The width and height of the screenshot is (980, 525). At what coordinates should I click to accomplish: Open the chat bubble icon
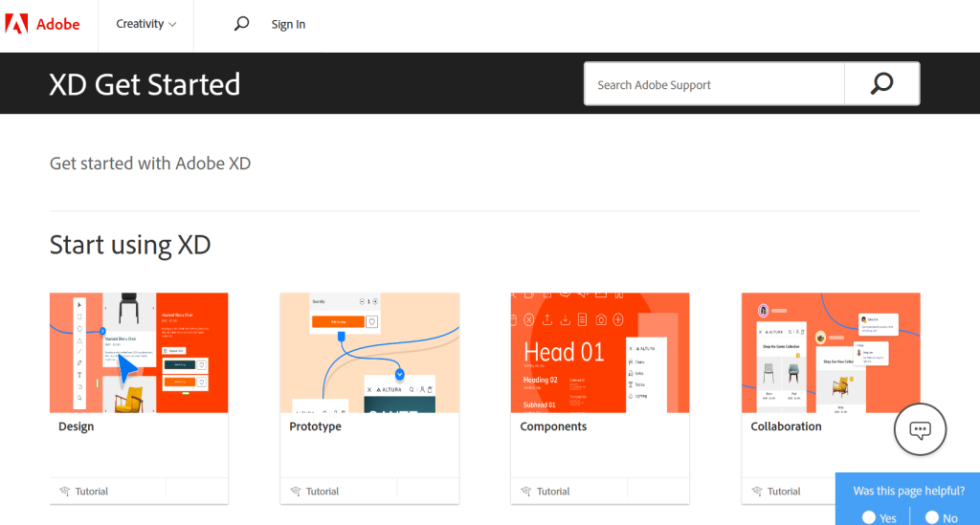coord(920,429)
